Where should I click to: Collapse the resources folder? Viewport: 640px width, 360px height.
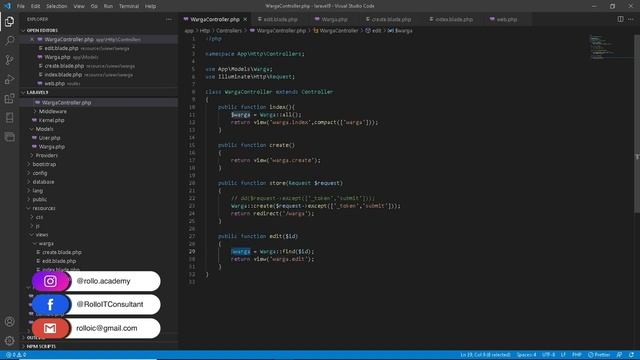(x=44, y=208)
